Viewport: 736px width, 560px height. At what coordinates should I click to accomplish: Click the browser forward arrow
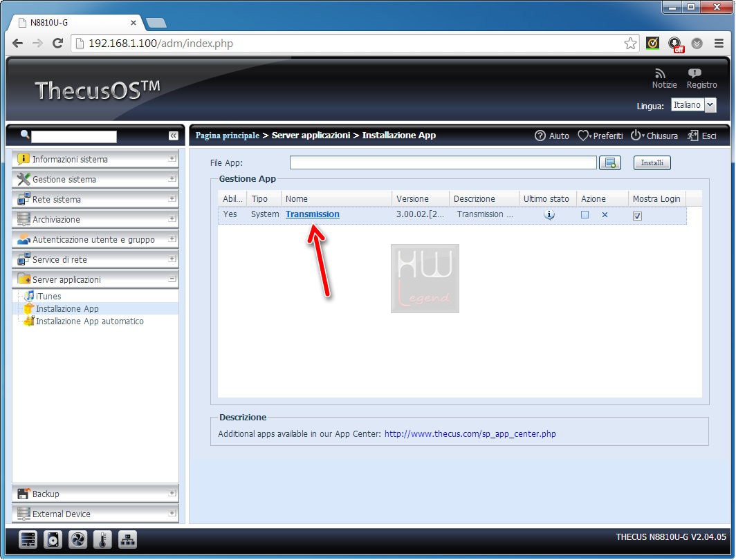click(x=37, y=43)
